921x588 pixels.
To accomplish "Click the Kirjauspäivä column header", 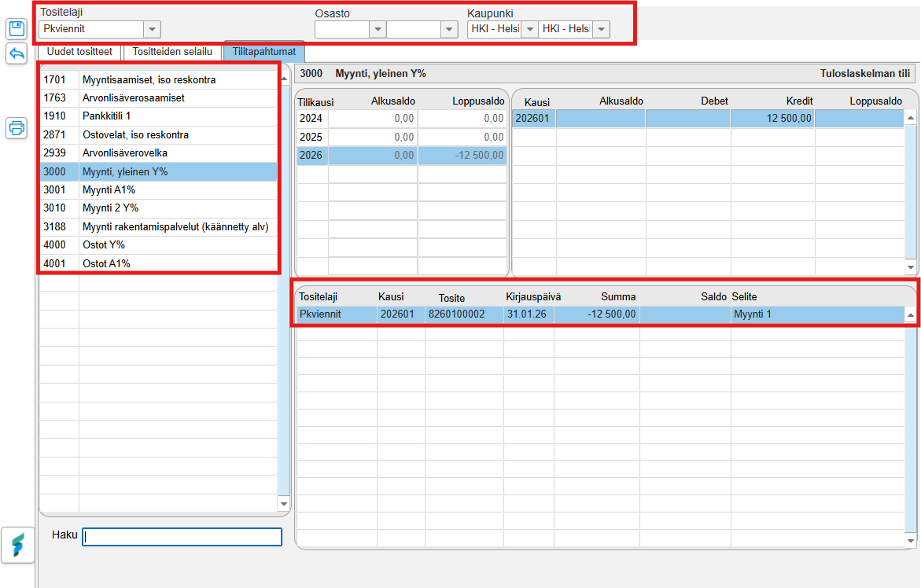I will click(533, 297).
